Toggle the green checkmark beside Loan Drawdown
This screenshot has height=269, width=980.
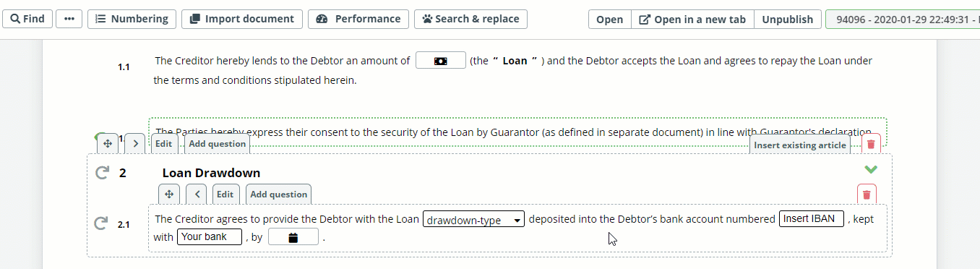coord(871,169)
